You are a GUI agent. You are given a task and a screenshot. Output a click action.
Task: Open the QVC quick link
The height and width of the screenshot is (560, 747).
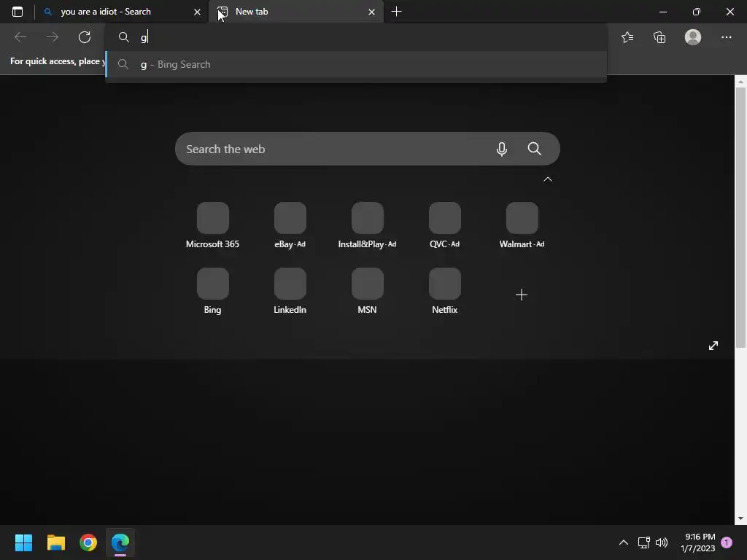coord(444,225)
